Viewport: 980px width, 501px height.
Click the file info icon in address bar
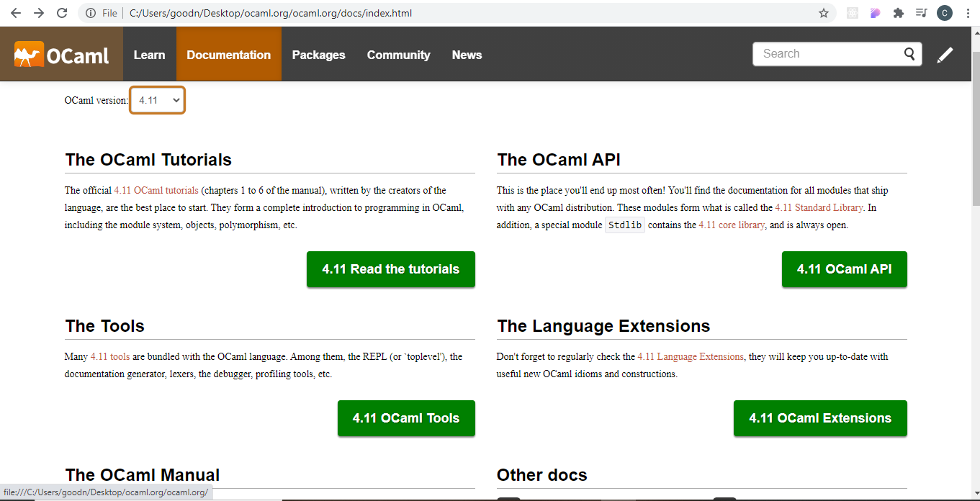(x=89, y=13)
